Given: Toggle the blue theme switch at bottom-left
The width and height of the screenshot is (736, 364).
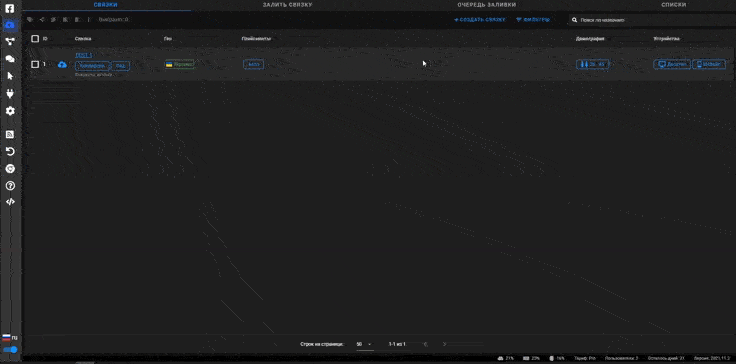Looking at the screenshot, I should click(10, 349).
